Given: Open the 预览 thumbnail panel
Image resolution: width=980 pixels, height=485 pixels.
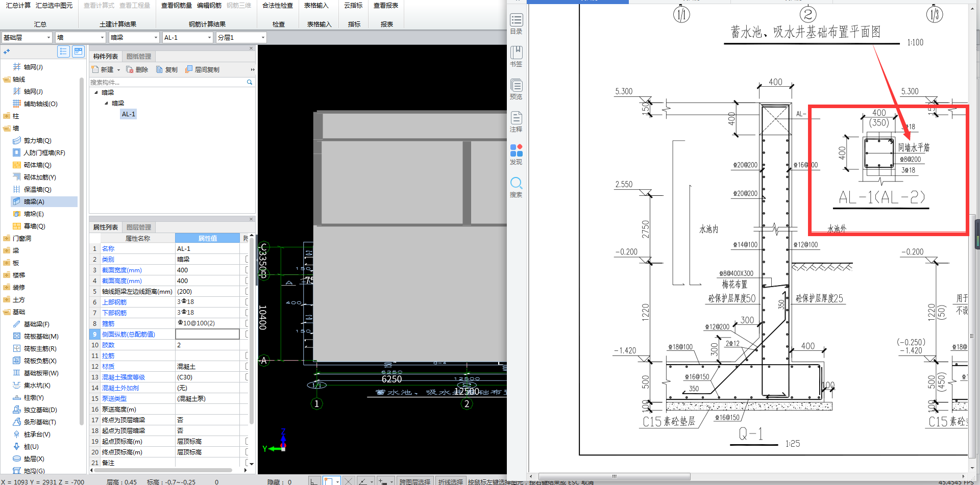Looking at the screenshot, I should 516,89.
